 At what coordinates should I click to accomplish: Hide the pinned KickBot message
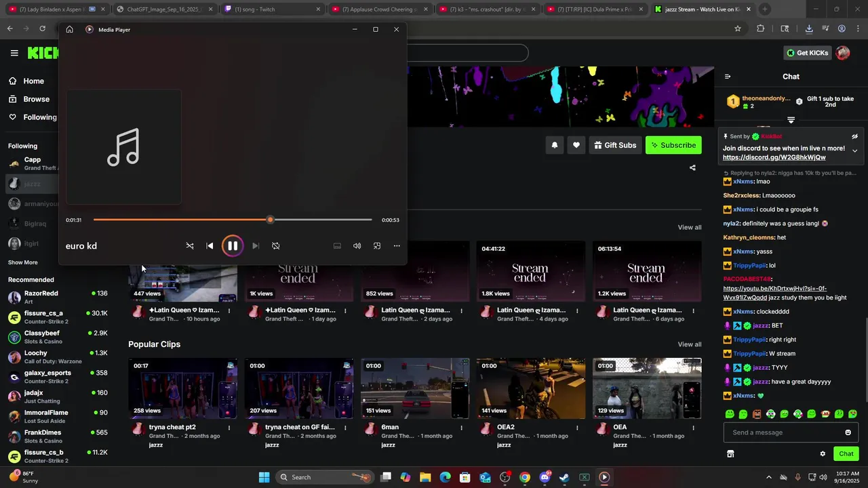[x=854, y=136]
